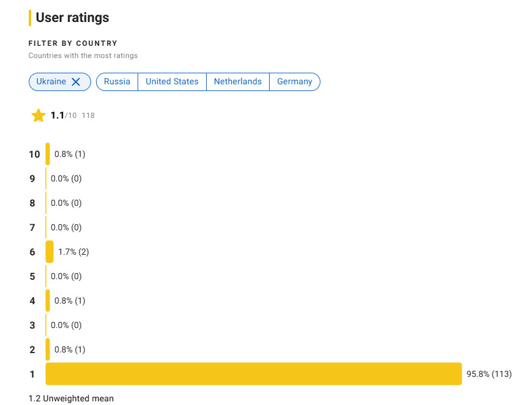Click the 0.8% (1) label for rating 10
The width and height of the screenshot is (532, 405).
point(70,154)
